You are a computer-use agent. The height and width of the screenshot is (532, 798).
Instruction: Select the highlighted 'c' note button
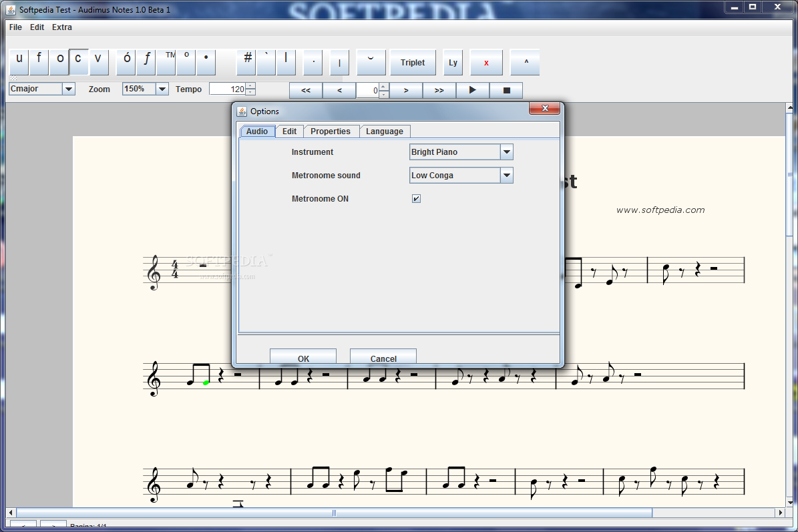point(78,63)
